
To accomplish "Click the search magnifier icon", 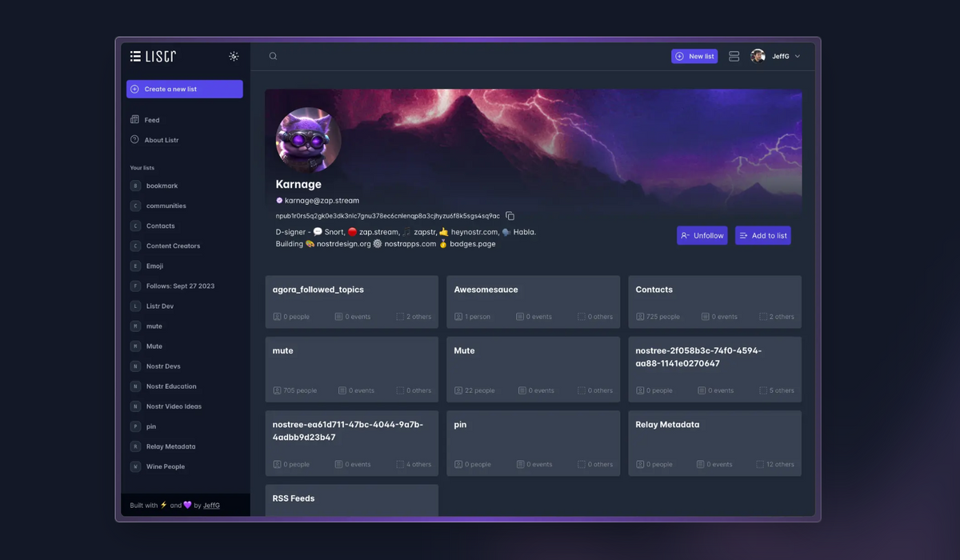I will [x=273, y=56].
